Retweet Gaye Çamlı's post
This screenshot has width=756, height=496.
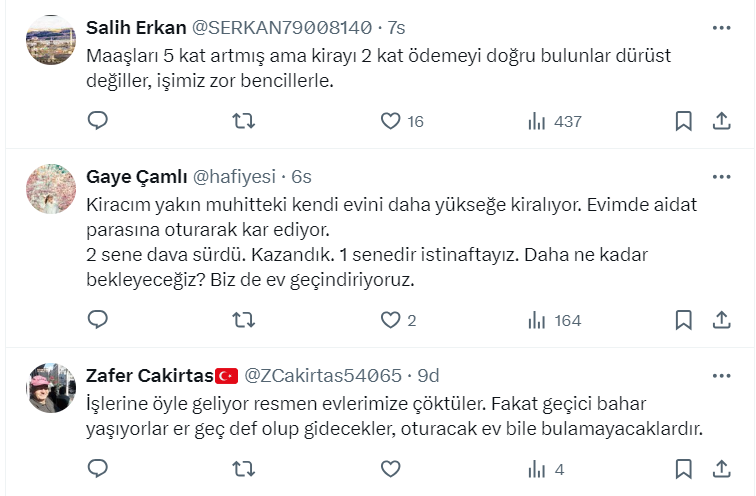pyautogui.click(x=244, y=320)
